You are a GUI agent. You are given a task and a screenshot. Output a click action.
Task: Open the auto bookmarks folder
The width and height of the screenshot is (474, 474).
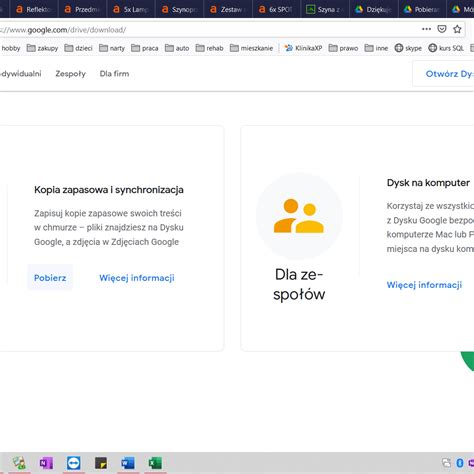click(x=177, y=48)
